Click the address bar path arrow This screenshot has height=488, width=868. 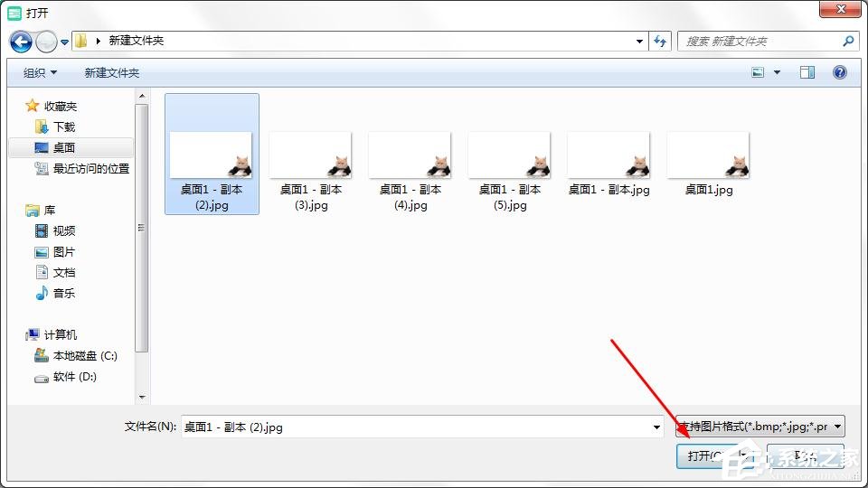[x=98, y=41]
